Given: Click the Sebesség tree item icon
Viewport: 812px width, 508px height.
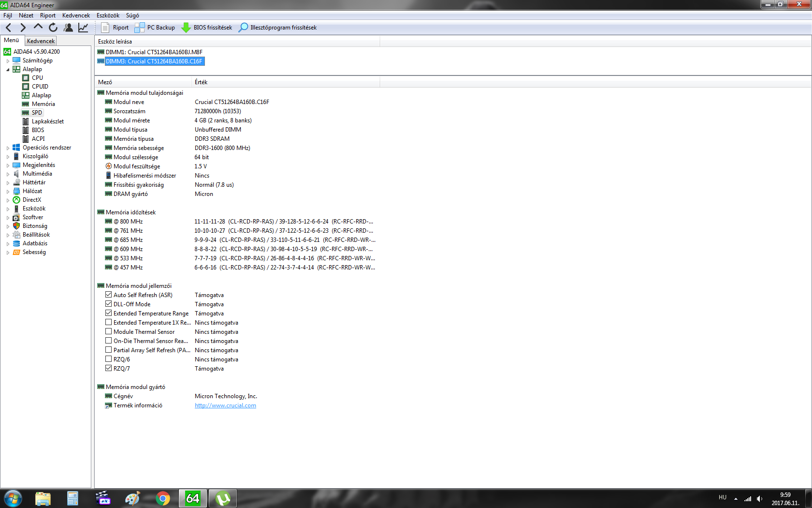Looking at the screenshot, I should coord(16,252).
